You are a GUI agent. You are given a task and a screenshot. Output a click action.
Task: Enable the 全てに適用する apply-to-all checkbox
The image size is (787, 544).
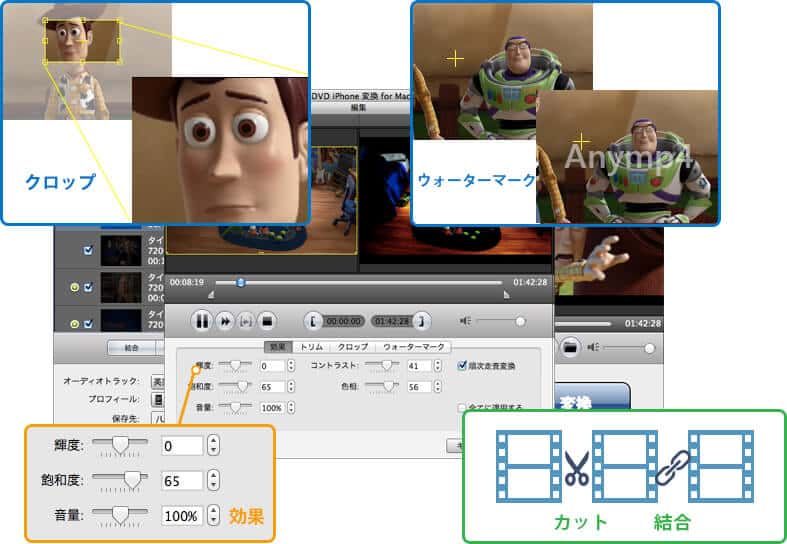coord(462,407)
